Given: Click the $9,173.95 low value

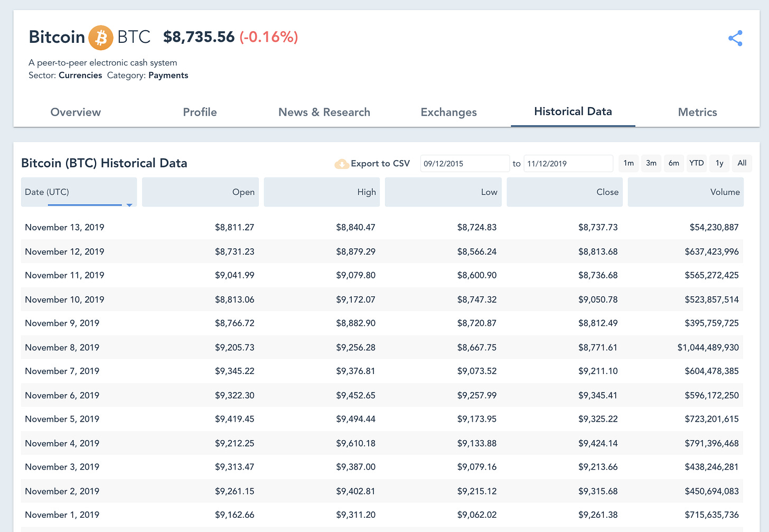Looking at the screenshot, I should click(x=477, y=419).
